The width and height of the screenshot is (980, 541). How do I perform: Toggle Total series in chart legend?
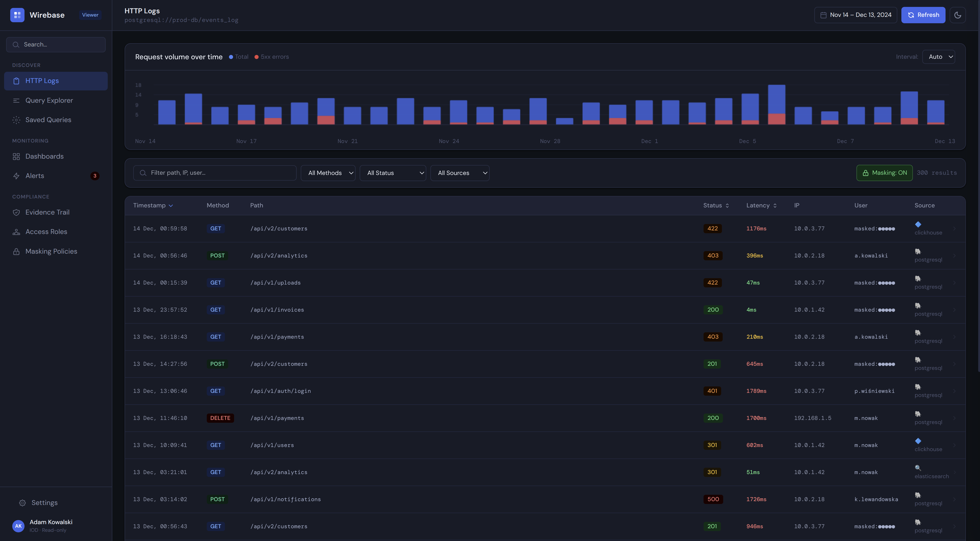pyautogui.click(x=238, y=57)
